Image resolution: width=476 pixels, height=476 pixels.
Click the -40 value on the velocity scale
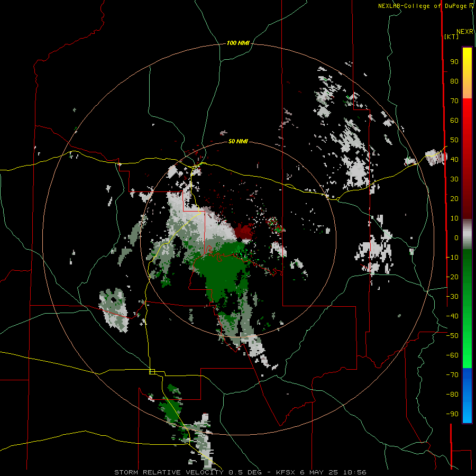click(452, 316)
